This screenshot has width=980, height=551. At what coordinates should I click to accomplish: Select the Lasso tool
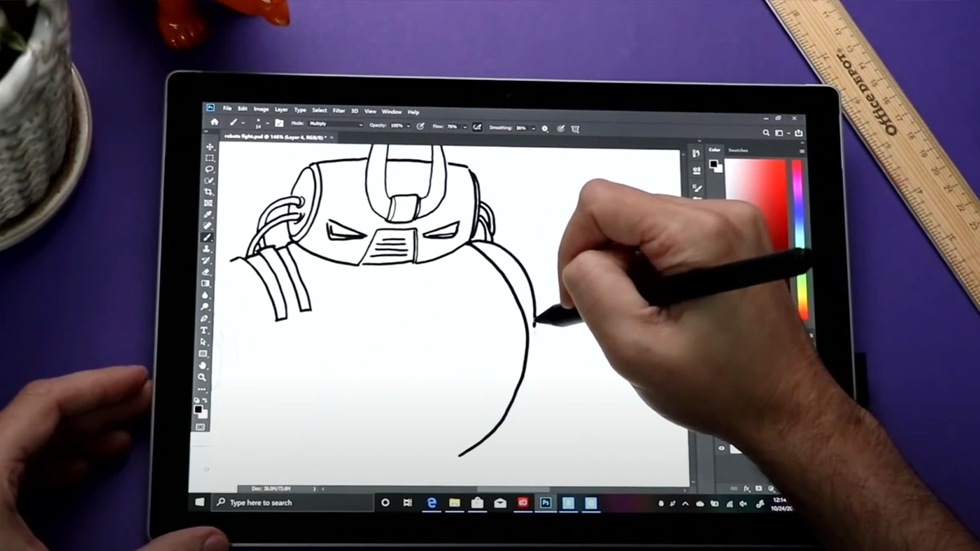(x=210, y=169)
